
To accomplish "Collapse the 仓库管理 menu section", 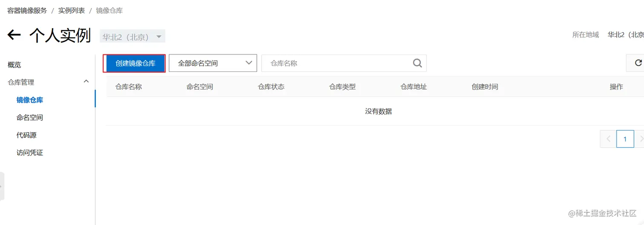I will (86, 81).
